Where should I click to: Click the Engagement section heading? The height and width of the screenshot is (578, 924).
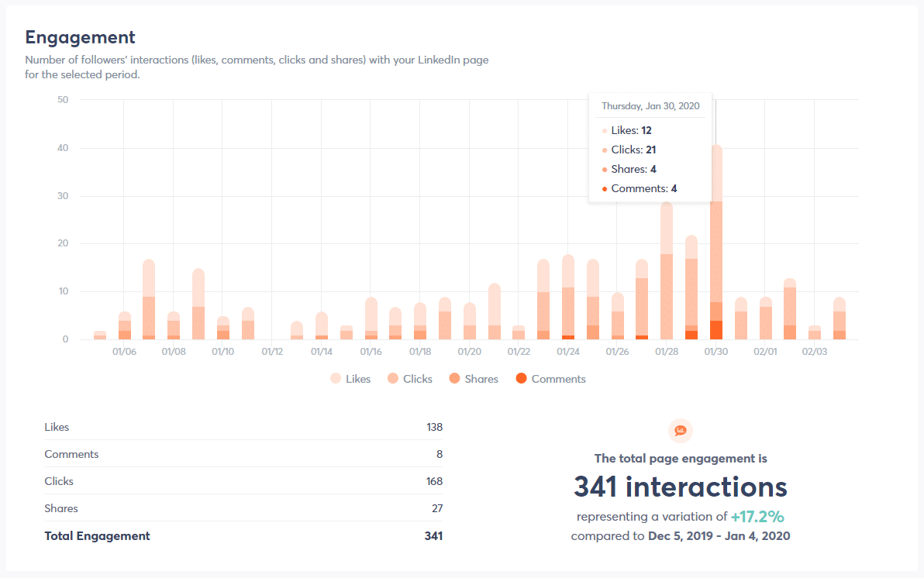pyautogui.click(x=80, y=37)
